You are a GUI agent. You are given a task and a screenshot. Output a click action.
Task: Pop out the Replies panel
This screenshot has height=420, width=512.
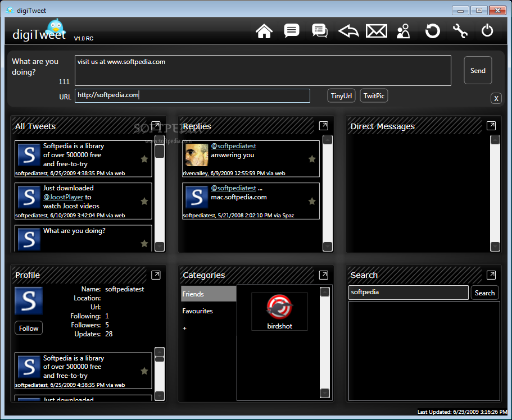tap(324, 126)
